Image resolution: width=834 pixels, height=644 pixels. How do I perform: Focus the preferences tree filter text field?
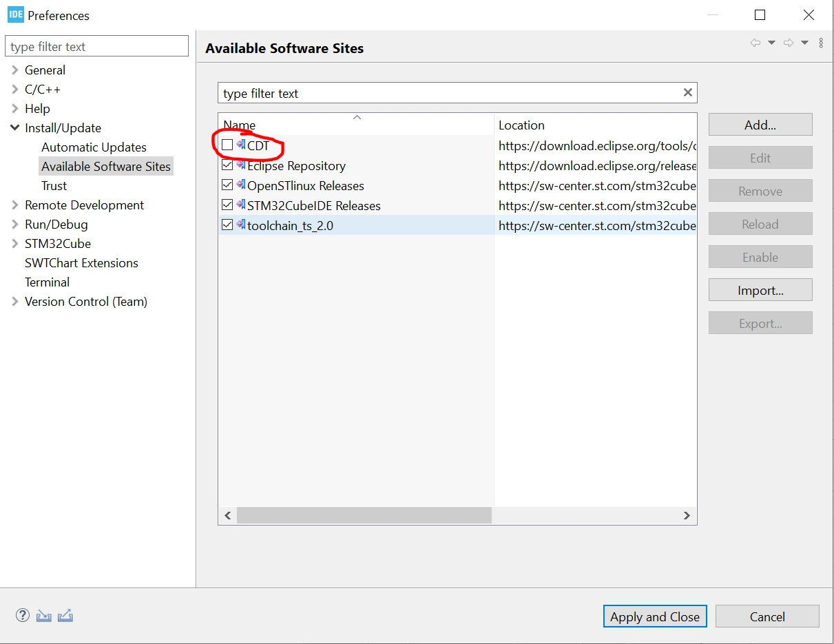click(96, 46)
